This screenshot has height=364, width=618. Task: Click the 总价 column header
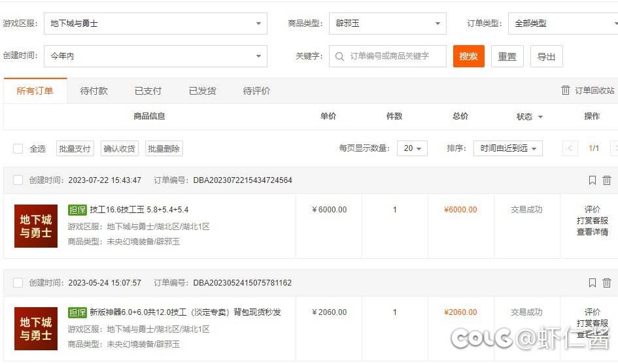(x=460, y=116)
